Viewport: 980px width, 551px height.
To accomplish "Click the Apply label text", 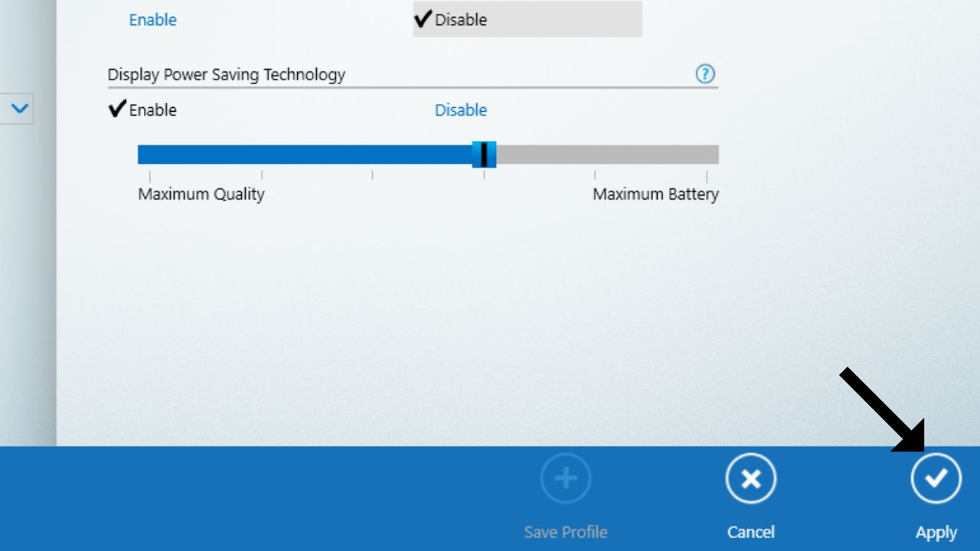I will tap(937, 532).
